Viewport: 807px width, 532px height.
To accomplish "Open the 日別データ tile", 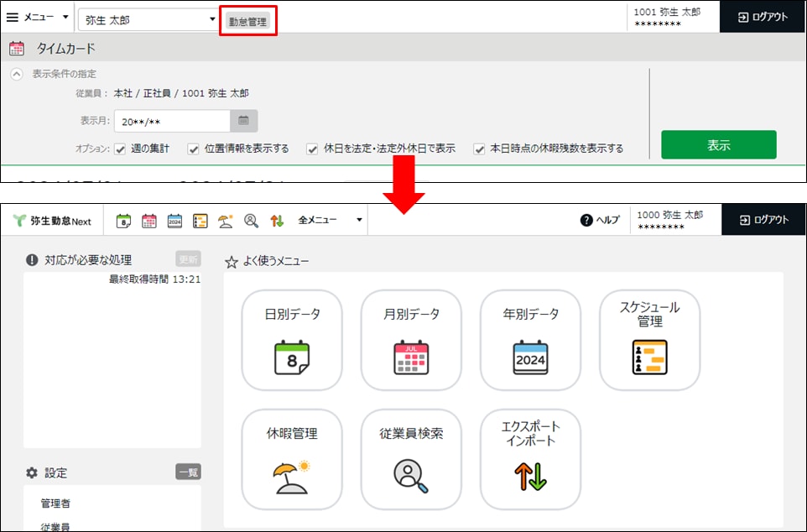I will (x=292, y=340).
